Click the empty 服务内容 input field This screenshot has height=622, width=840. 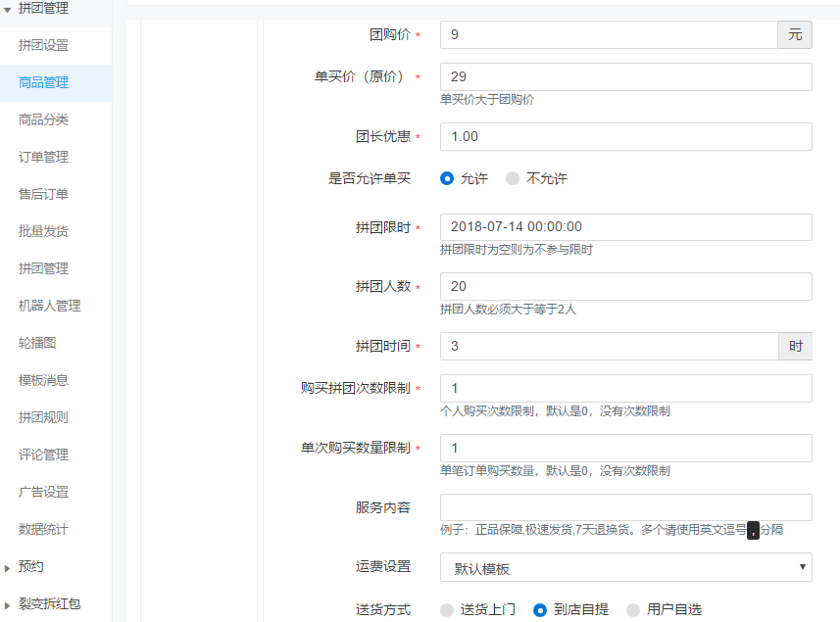(x=625, y=507)
